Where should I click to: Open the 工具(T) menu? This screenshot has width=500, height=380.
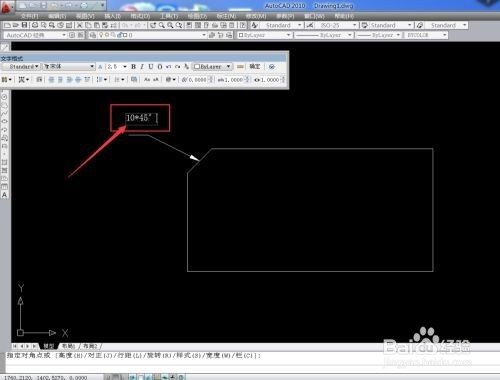tap(168, 16)
